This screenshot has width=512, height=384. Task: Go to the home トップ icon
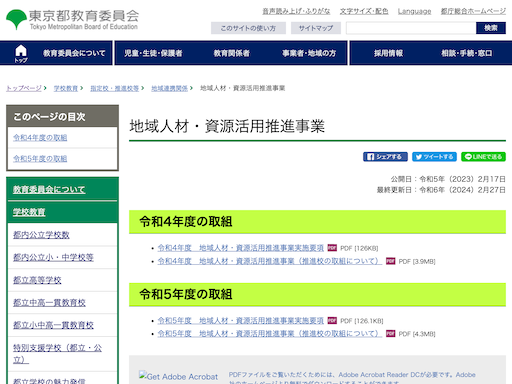coord(21,53)
